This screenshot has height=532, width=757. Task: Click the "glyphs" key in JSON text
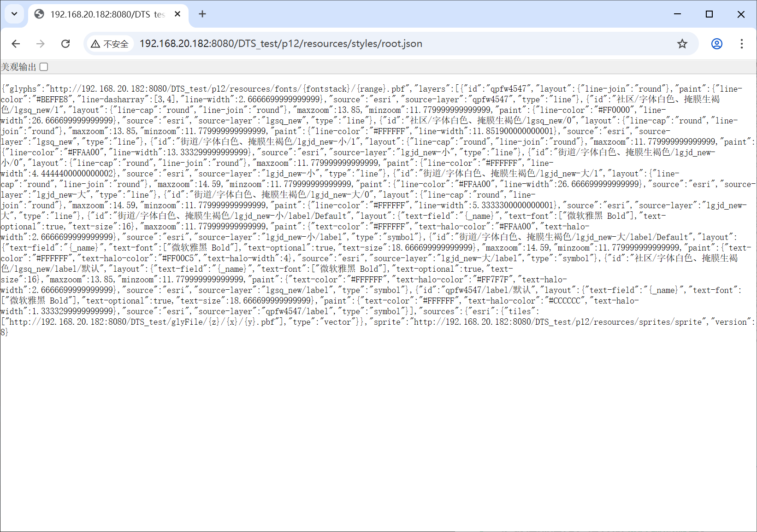click(x=23, y=89)
